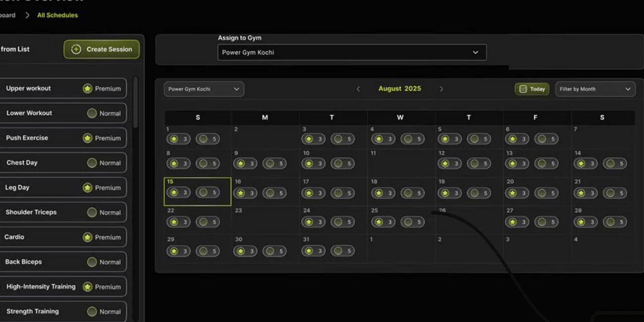
Task: Click normal badge on August 16
Action: [x=274, y=193]
